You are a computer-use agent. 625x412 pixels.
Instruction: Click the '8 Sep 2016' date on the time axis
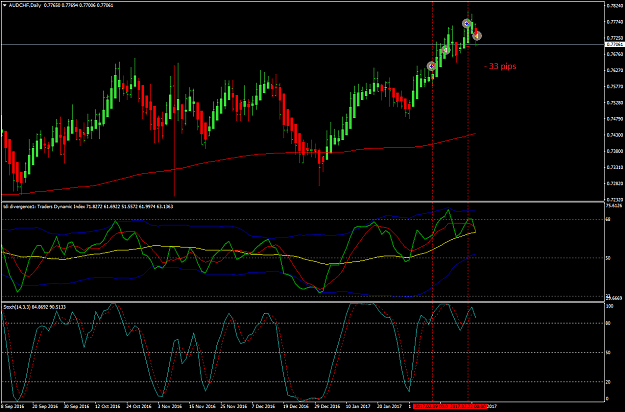[13, 406]
